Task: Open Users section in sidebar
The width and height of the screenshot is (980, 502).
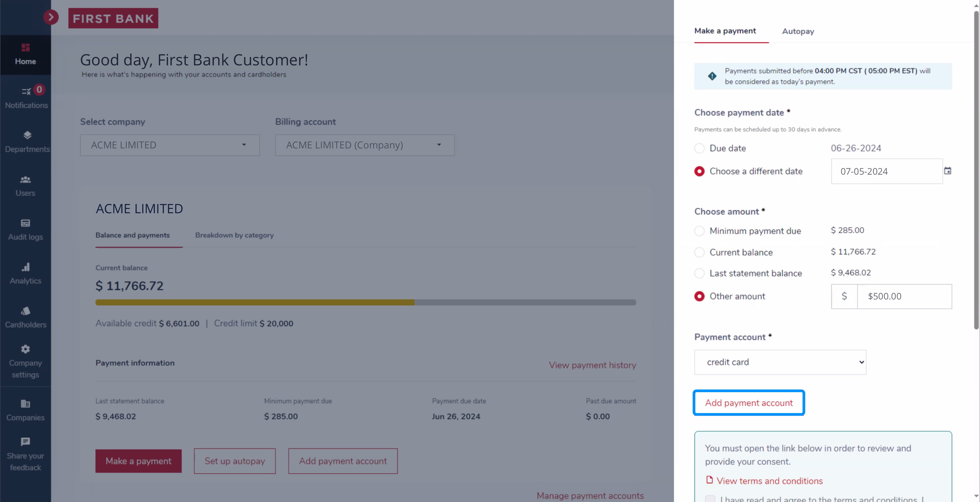Action: [x=25, y=186]
